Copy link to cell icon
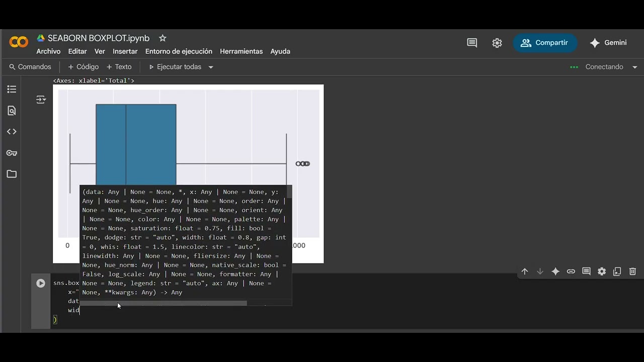This screenshot has width=644, height=362. pyautogui.click(x=571, y=271)
